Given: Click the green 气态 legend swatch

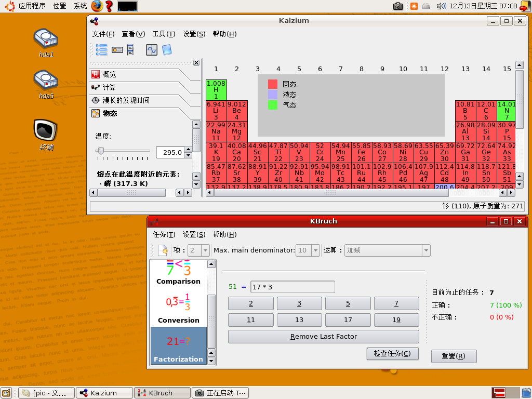Looking at the screenshot, I should [273, 105].
